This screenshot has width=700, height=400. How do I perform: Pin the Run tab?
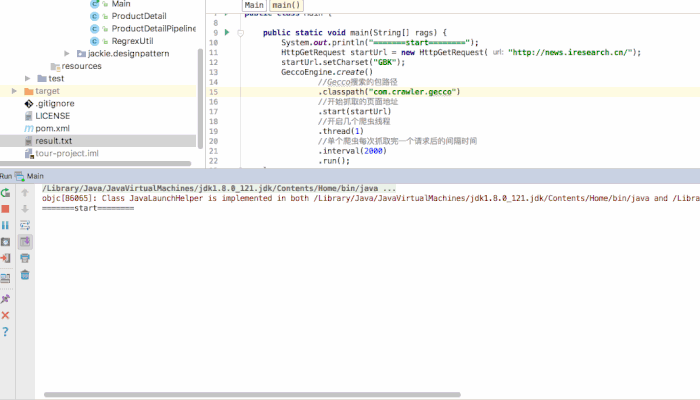[x=5, y=299]
